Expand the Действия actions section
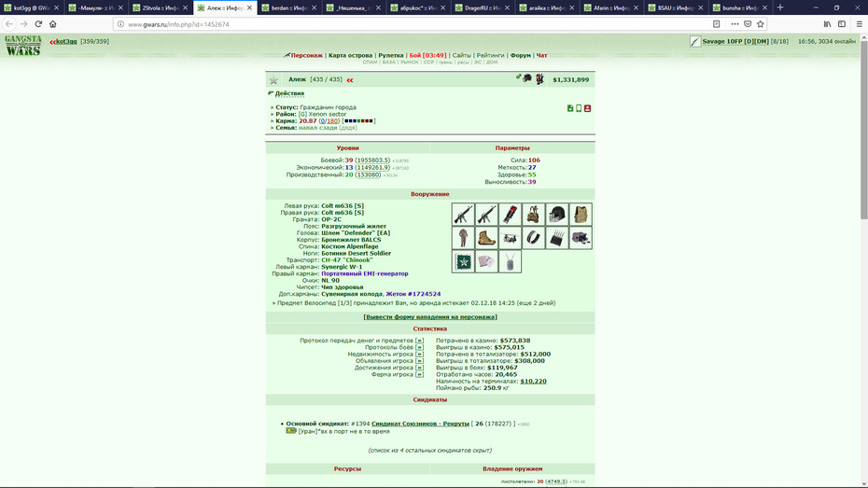 point(289,93)
